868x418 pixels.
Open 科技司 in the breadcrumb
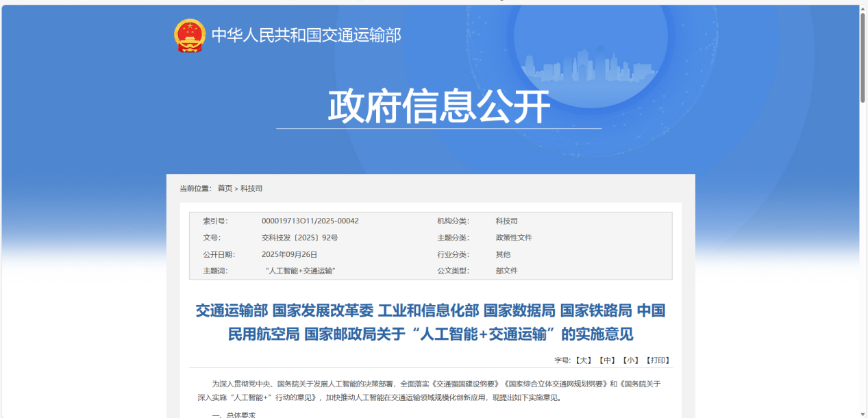point(251,188)
